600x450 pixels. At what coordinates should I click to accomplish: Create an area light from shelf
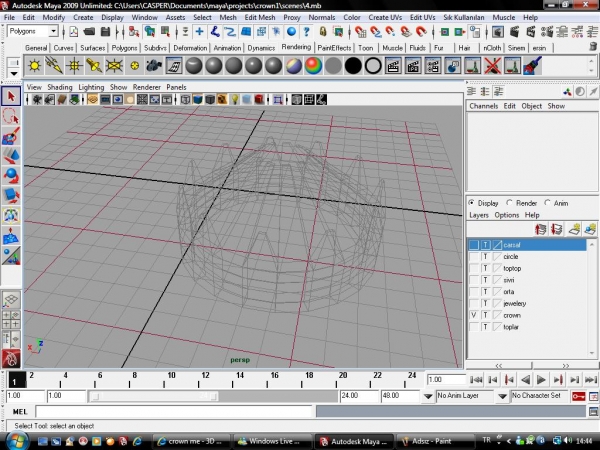pyautogui.click(x=114, y=65)
